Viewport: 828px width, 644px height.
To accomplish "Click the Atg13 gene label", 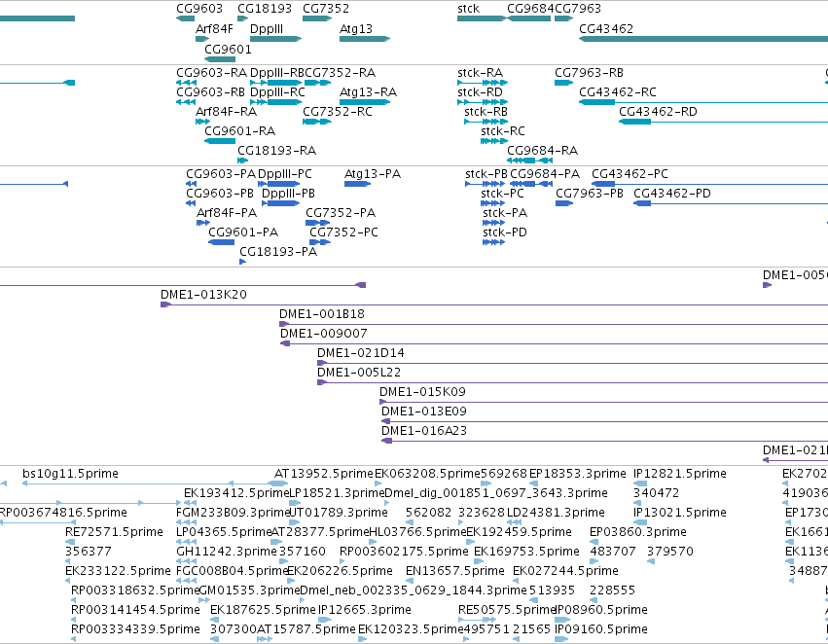I will pyautogui.click(x=355, y=28).
